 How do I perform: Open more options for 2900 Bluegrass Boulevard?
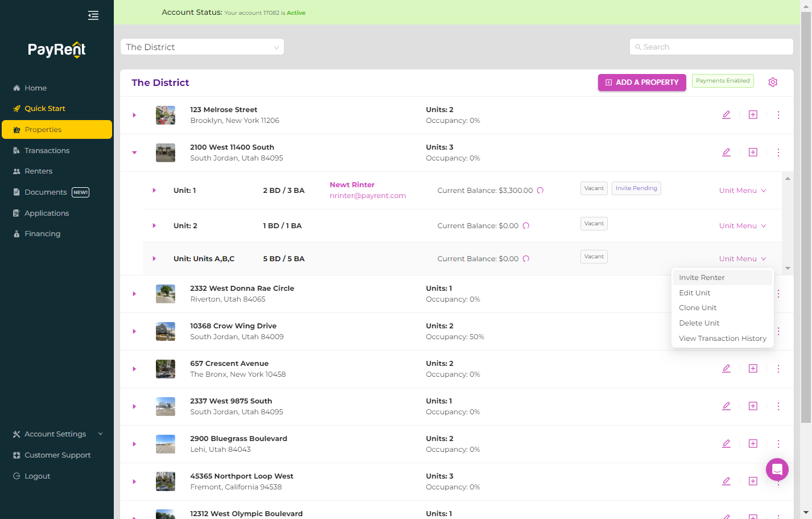pyautogui.click(x=778, y=444)
